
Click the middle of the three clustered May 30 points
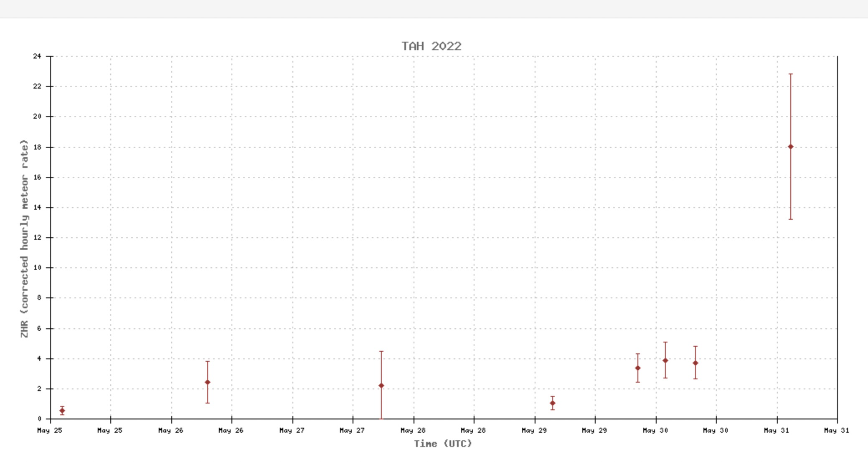pos(665,360)
